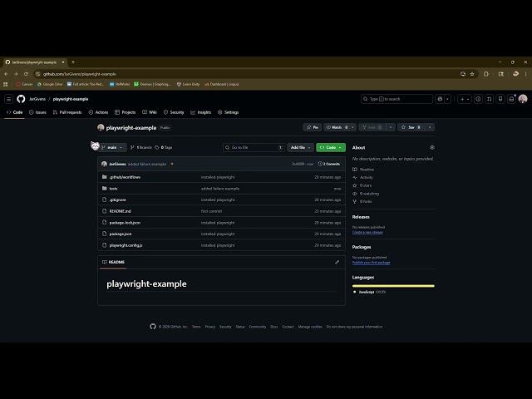
Task: Open the 2 Commits history link
Action: pyautogui.click(x=329, y=164)
